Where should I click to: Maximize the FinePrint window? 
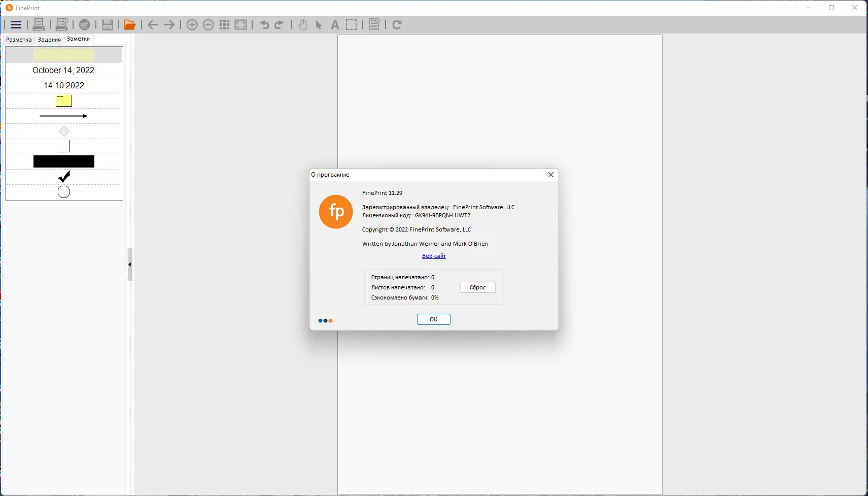(831, 8)
